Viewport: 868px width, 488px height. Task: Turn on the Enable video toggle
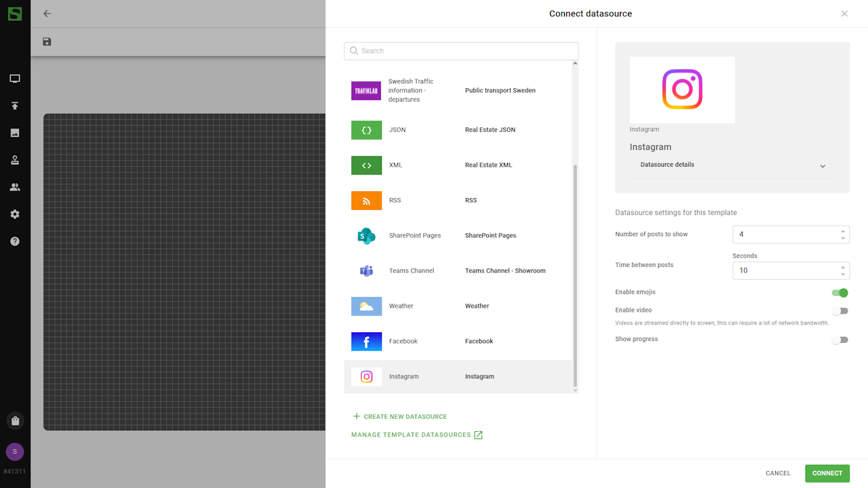[x=840, y=311]
